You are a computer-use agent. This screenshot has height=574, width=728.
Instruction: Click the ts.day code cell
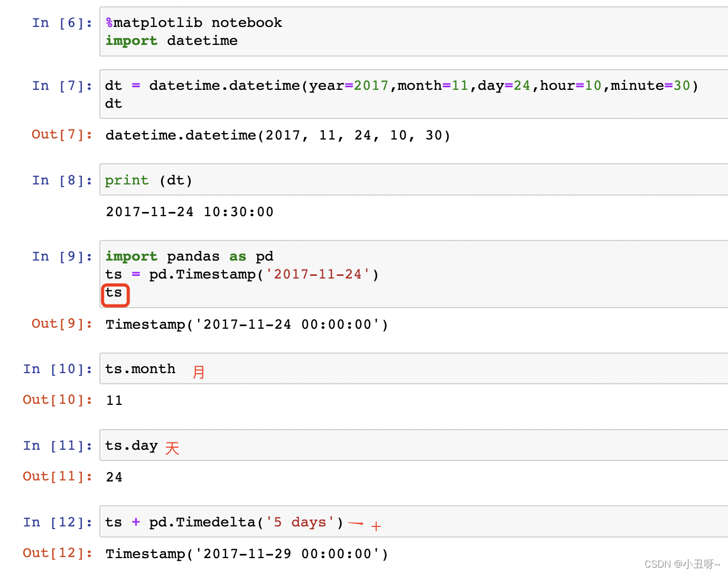tap(414, 445)
